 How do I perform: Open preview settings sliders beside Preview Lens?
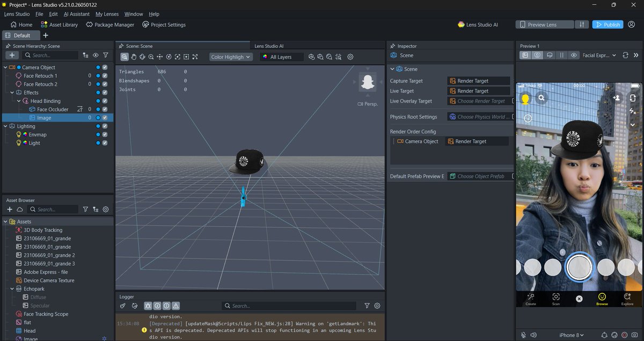tap(581, 25)
